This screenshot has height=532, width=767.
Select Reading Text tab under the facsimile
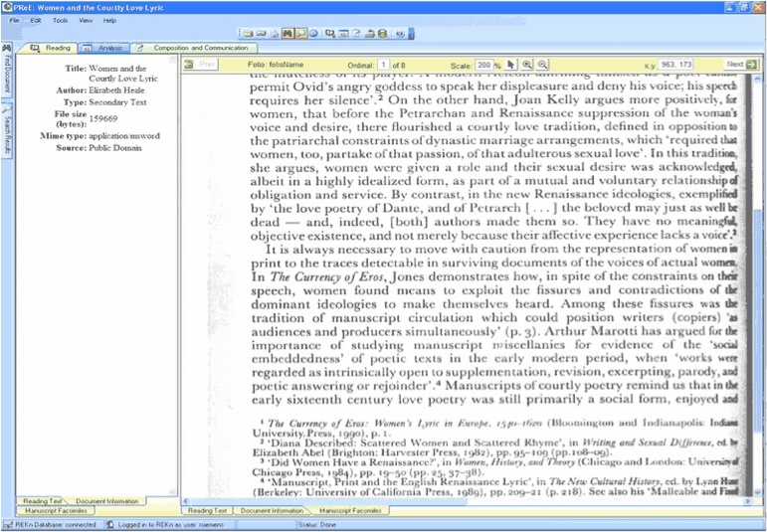click(x=207, y=510)
